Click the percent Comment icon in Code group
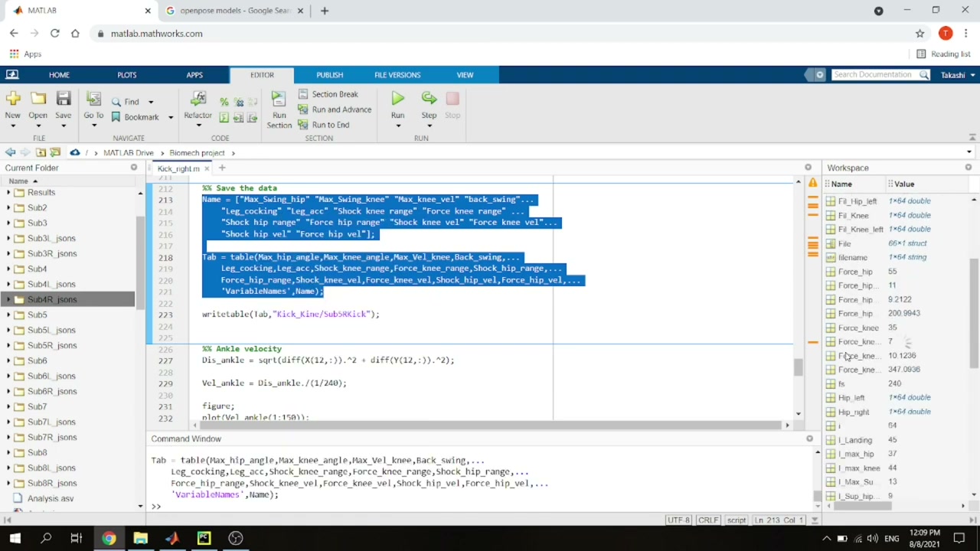The image size is (980, 551). pyautogui.click(x=224, y=102)
